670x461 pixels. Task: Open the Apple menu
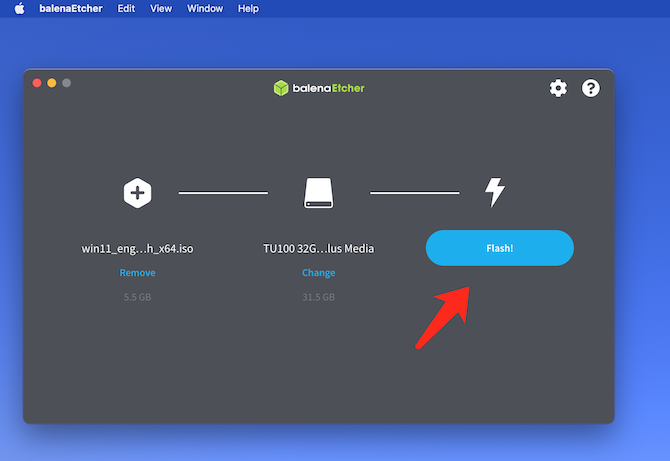pyautogui.click(x=20, y=8)
